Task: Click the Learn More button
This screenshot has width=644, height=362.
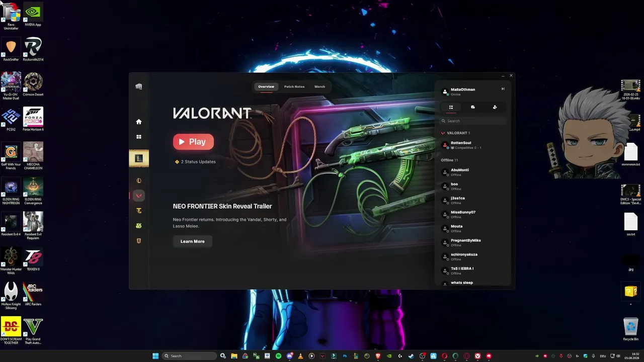Action: click(192, 241)
